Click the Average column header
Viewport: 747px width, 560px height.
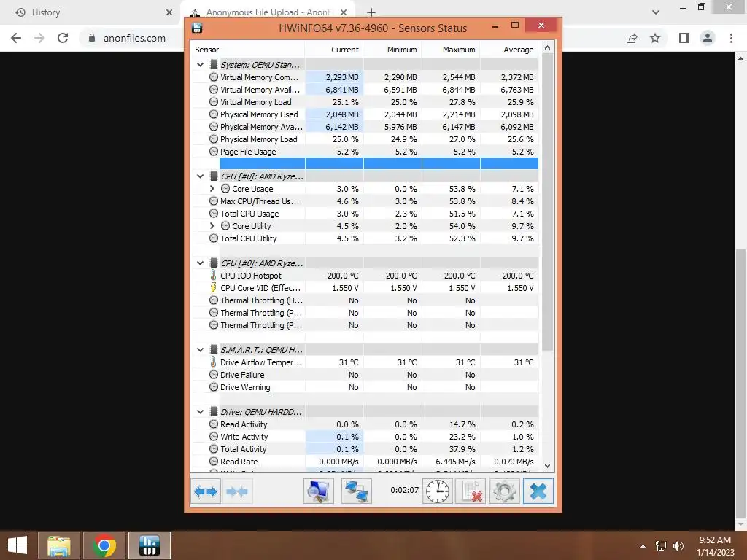coord(509,50)
